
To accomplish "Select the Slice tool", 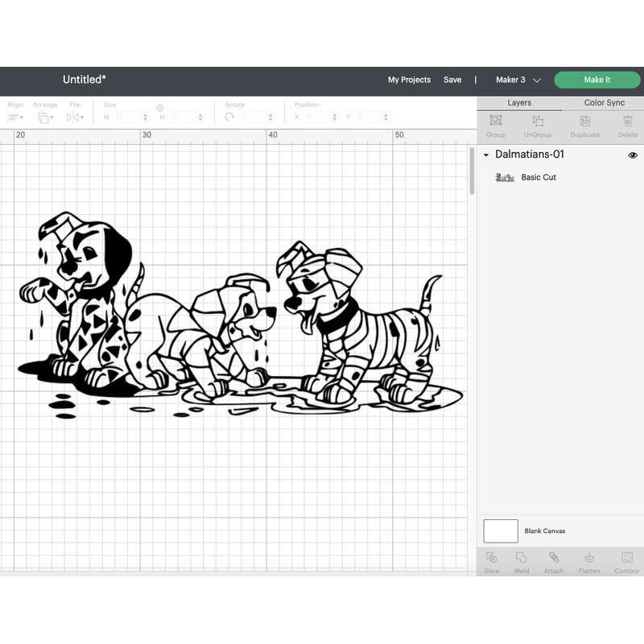I will 492,561.
